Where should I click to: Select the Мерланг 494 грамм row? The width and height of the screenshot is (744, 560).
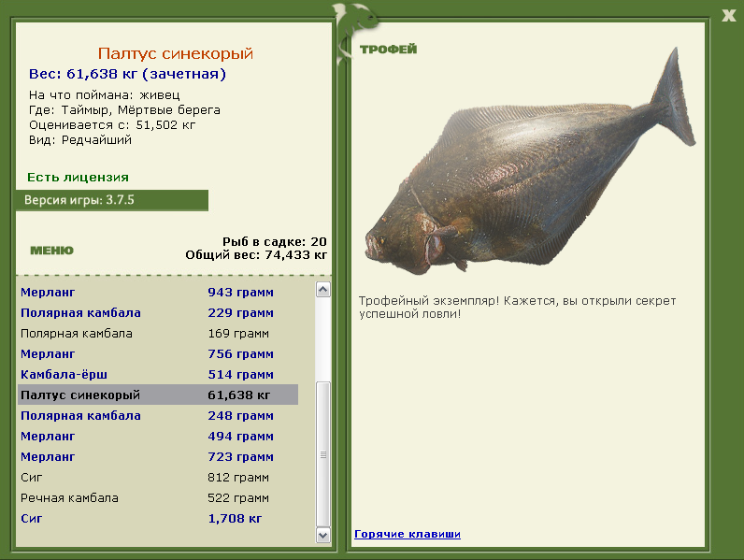tap(158, 437)
